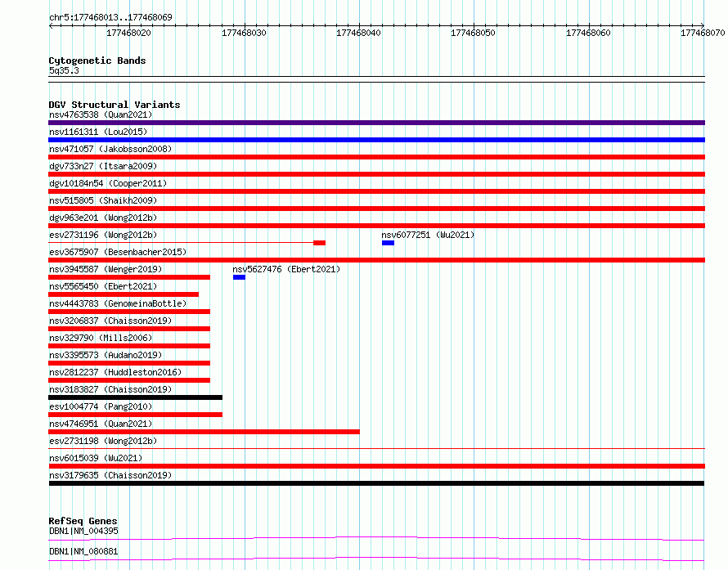This screenshot has width=728, height=570.
Task: Click nsv3183827 (Chaisson2019) label
Action: click(x=110, y=389)
